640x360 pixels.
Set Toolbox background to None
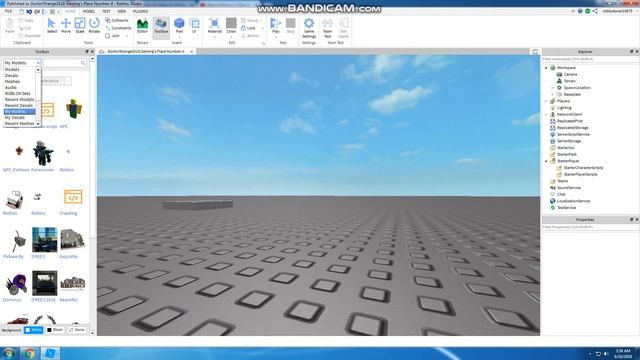(77, 329)
